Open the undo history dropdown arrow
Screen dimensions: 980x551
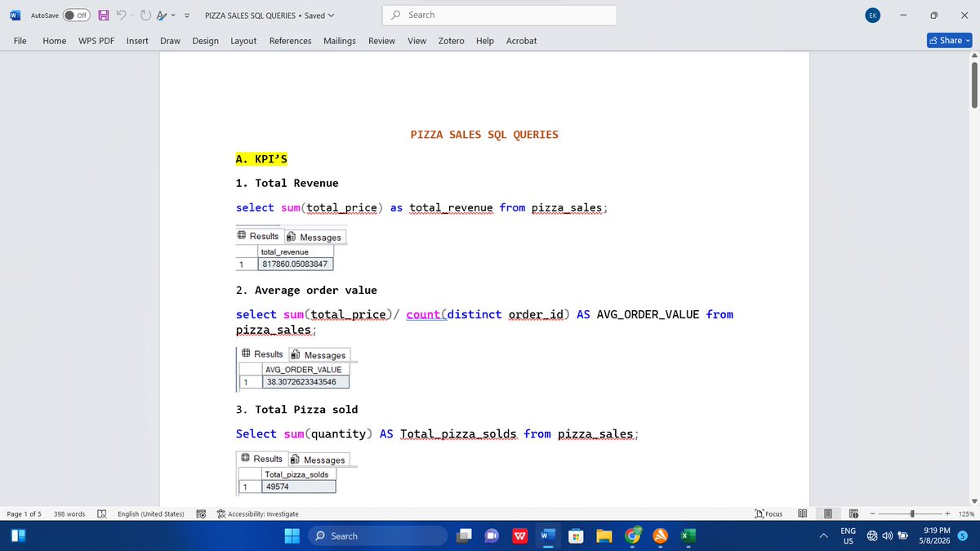pyautogui.click(x=133, y=15)
